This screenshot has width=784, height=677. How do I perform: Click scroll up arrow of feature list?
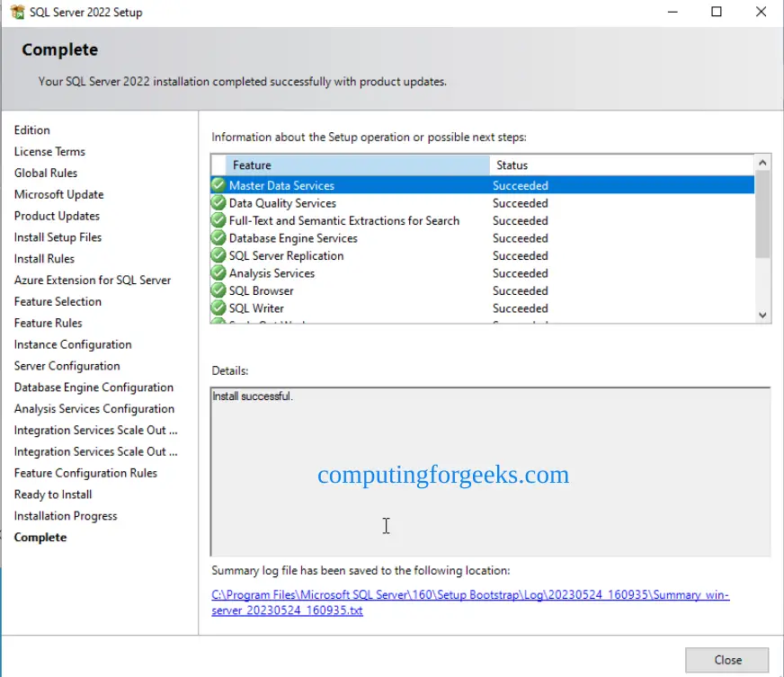point(762,163)
